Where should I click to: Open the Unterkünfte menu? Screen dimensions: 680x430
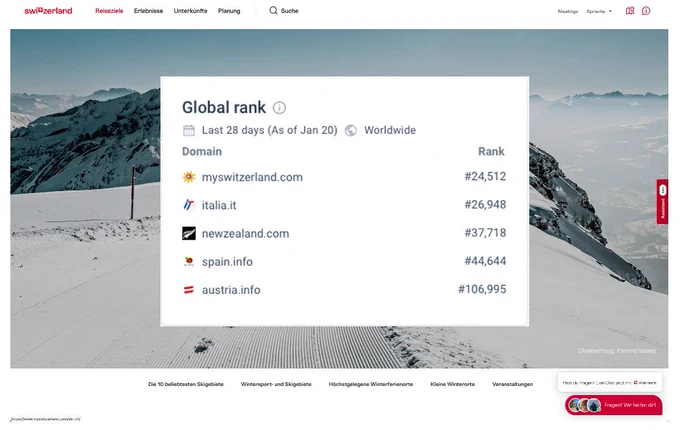click(x=190, y=11)
